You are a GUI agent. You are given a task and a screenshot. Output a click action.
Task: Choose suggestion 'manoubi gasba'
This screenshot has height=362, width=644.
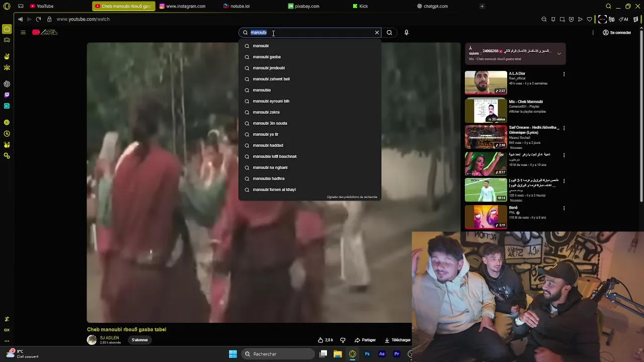pyautogui.click(x=309, y=57)
